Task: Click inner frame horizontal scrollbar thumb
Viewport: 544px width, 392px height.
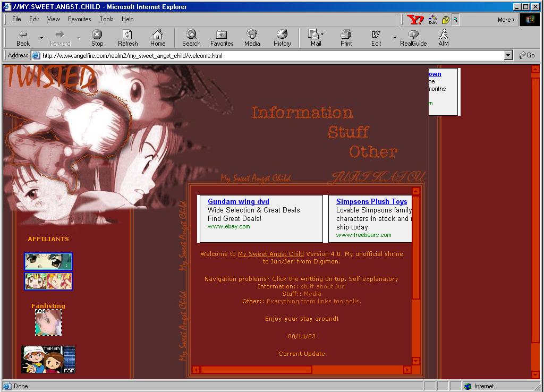Action: (256, 370)
